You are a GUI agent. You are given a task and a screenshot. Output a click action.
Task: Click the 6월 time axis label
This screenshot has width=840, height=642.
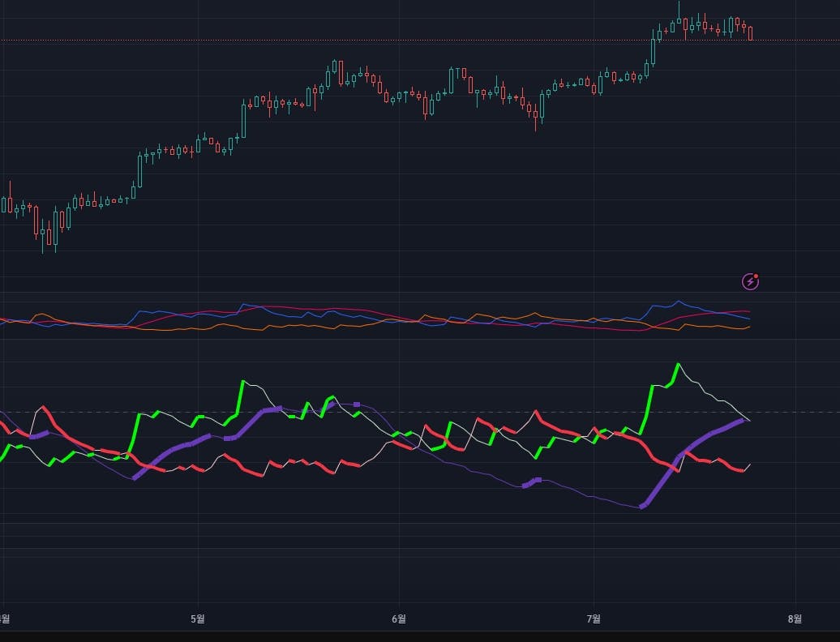tap(399, 619)
